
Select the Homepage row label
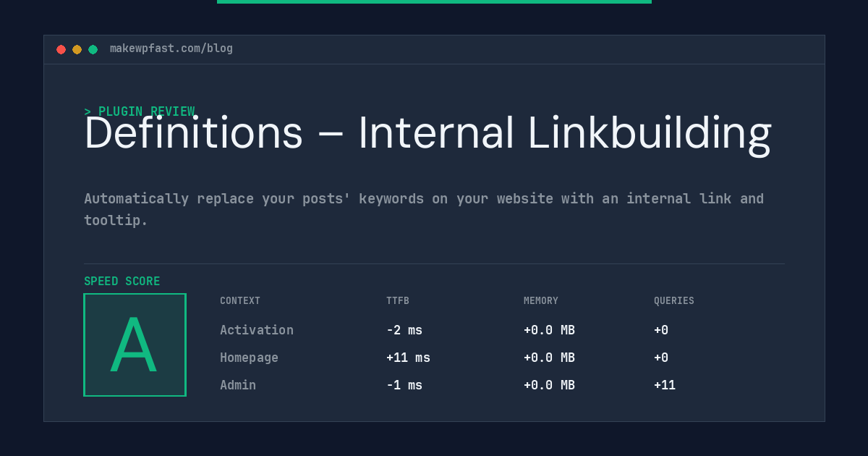pos(249,358)
